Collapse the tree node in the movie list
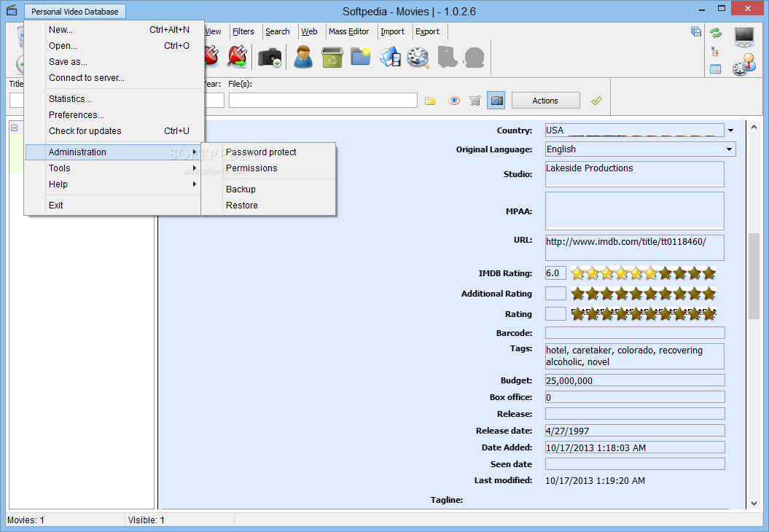769x532 pixels. (x=15, y=128)
